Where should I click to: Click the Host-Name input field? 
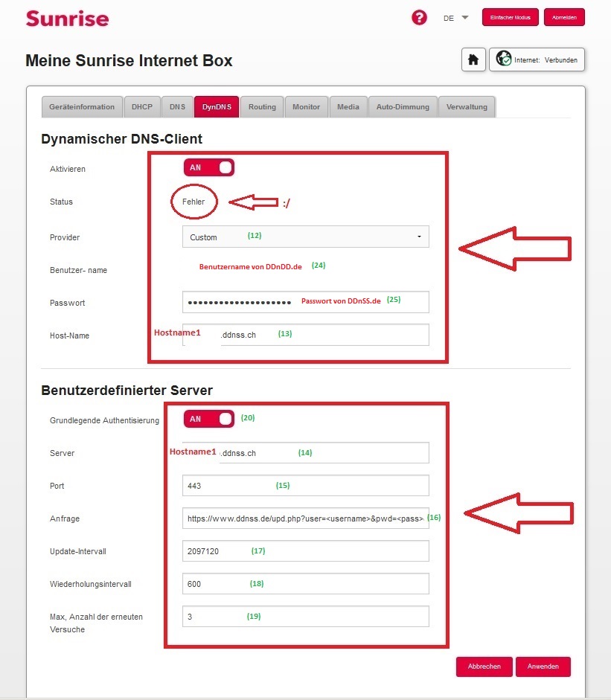[305, 335]
